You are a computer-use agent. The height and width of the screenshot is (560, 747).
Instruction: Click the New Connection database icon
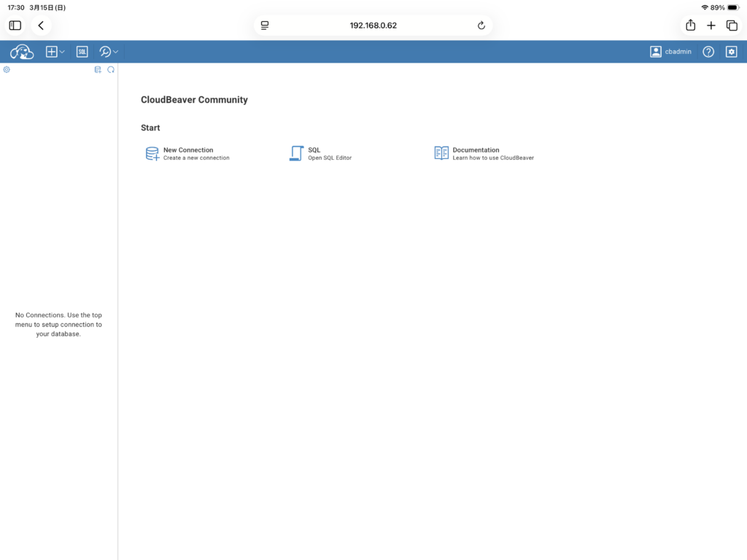(152, 153)
